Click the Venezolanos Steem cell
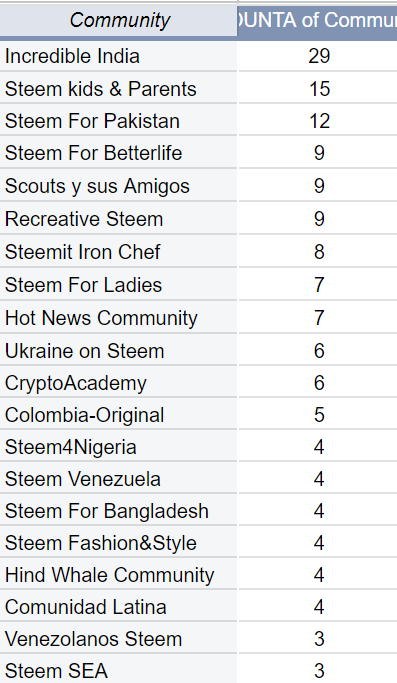The image size is (397, 683). click(119, 639)
